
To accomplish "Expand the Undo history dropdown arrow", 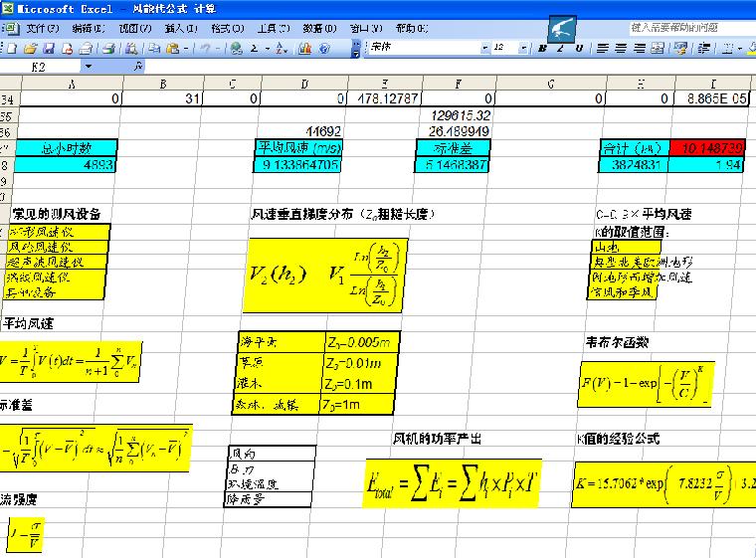I will 218,48.
